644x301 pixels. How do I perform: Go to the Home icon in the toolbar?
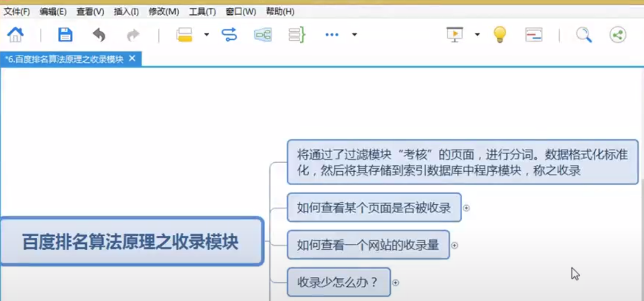[x=15, y=34]
